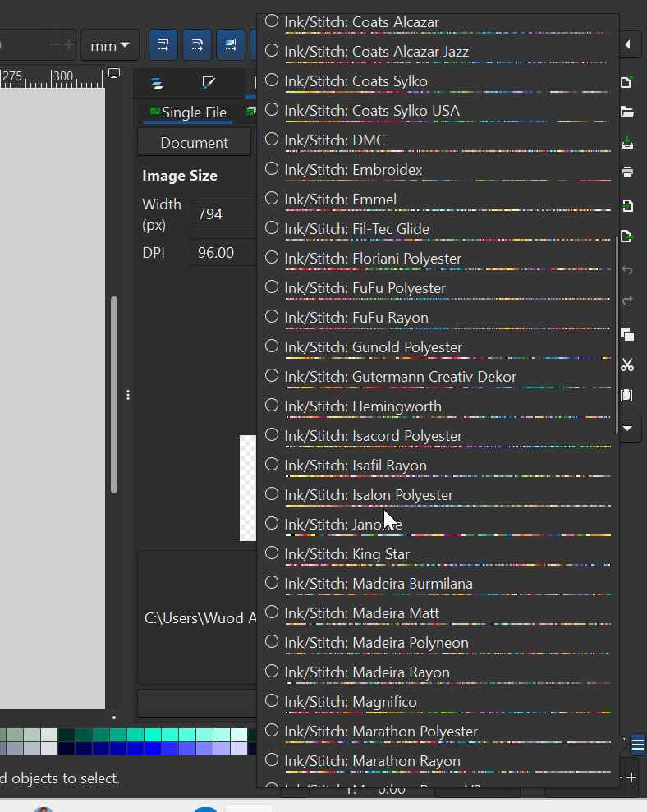Click the canvas vertical scrollbar thumb

(114, 395)
